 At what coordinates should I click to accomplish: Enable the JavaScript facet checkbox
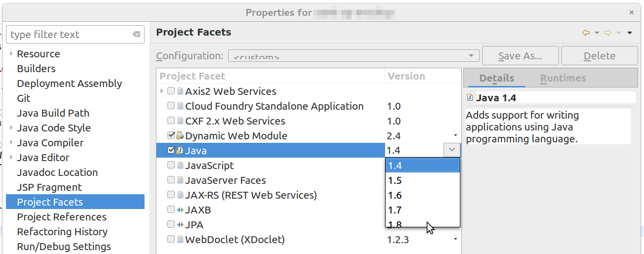(x=171, y=166)
